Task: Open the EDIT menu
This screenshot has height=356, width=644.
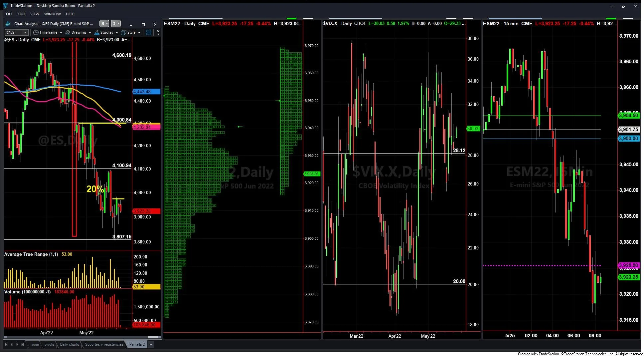Action: pyautogui.click(x=21, y=14)
